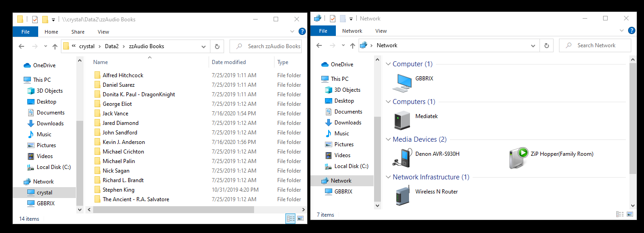
Task: Open the Stephen King folder
Action: point(118,190)
